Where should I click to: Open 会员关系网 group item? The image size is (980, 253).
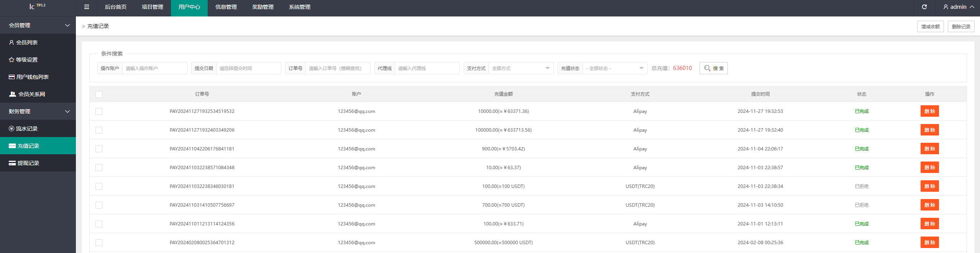click(x=38, y=94)
